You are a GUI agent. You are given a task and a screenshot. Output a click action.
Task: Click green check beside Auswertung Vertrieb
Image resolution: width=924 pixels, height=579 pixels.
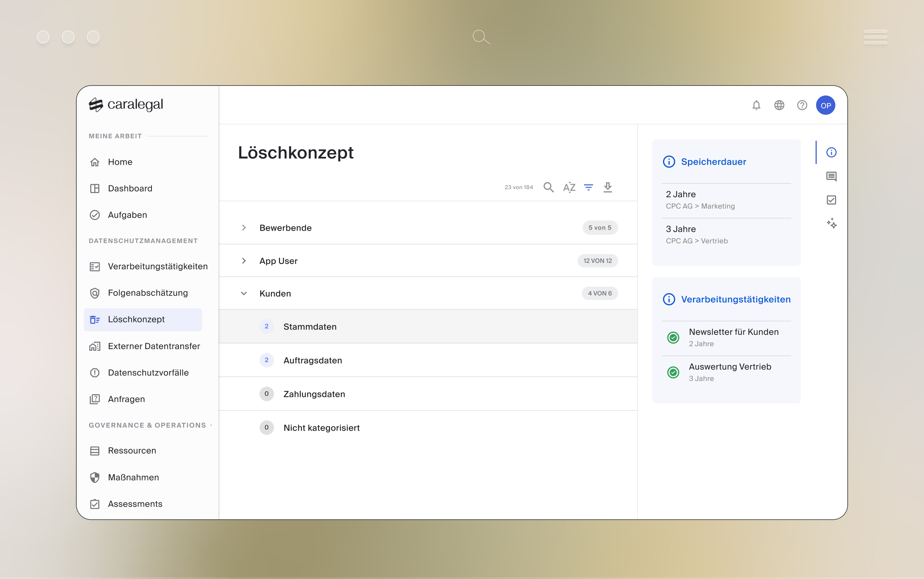[673, 372]
